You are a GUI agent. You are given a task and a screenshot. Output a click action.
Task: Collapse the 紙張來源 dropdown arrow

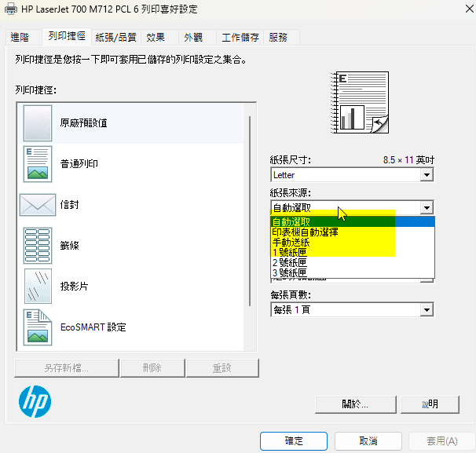[427, 208]
